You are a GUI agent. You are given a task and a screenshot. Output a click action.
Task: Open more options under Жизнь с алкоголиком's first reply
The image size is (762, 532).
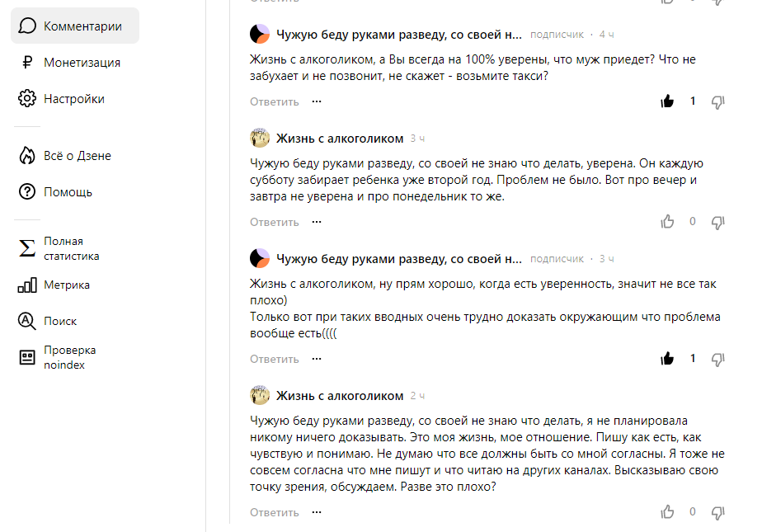point(316,221)
